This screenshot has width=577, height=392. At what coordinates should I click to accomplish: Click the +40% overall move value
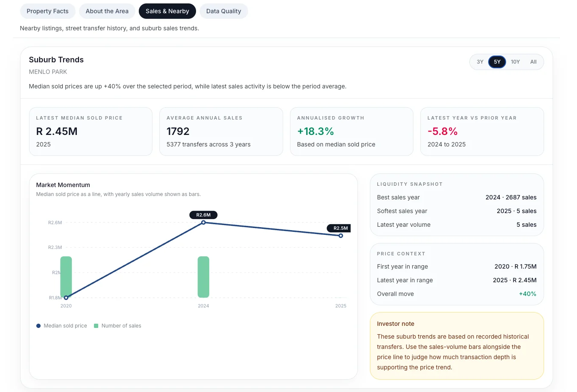click(x=527, y=294)
